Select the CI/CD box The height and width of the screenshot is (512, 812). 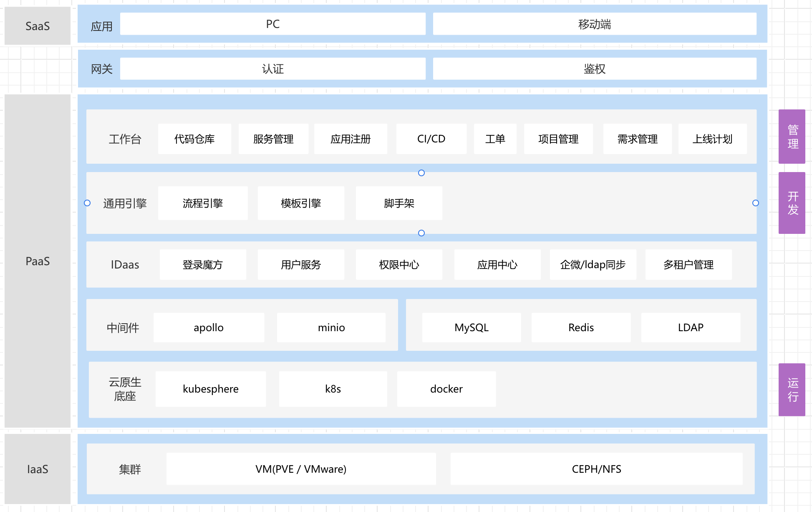[431, 139]
